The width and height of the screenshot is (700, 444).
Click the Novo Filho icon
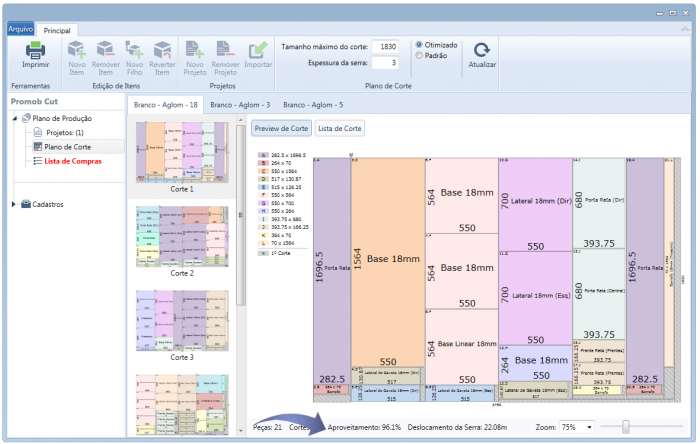tap(134, 50)
